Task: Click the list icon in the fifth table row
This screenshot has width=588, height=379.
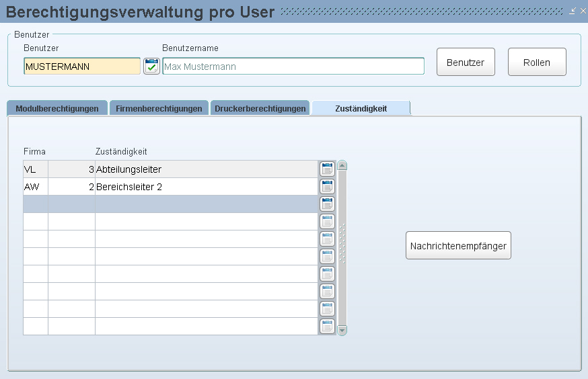Action: [x=327, y=239]
